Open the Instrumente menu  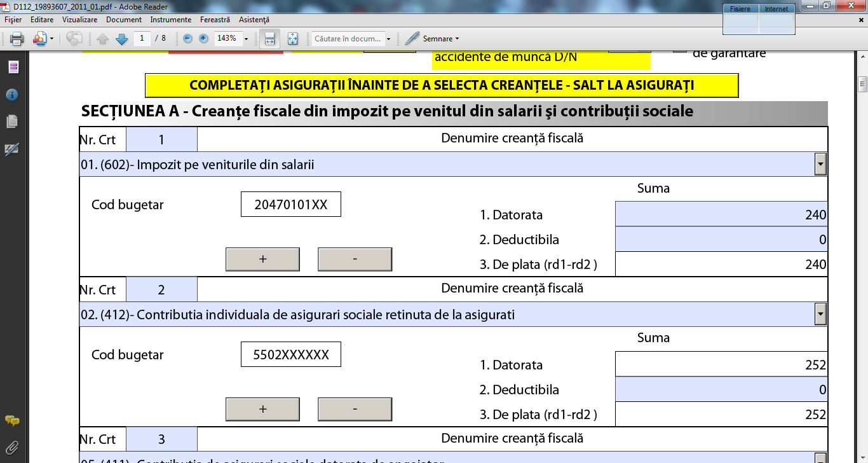tap(172, 20)
